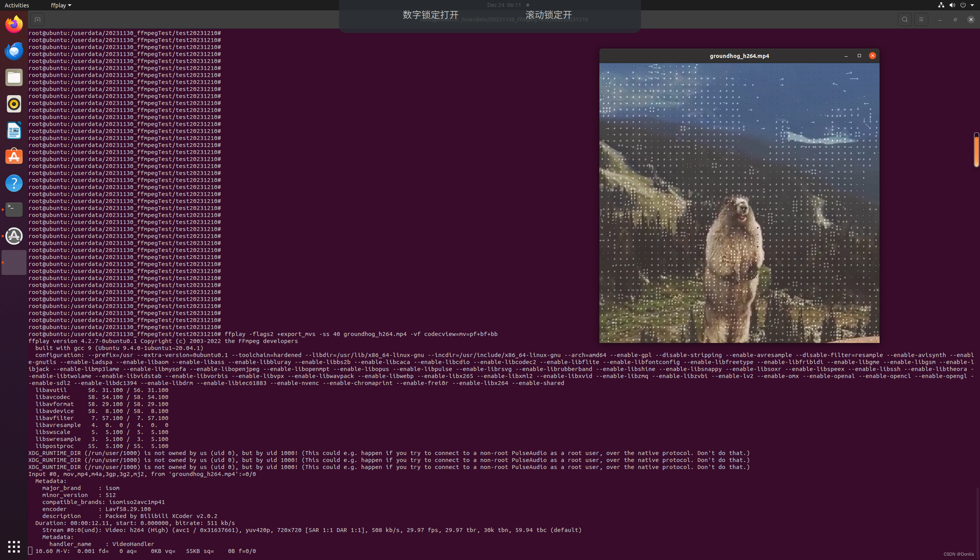The width and height of the screenshot is (980, 560).
Task: Minimize the groundhog_h264.mp4 window
Action: click(846, 56)
